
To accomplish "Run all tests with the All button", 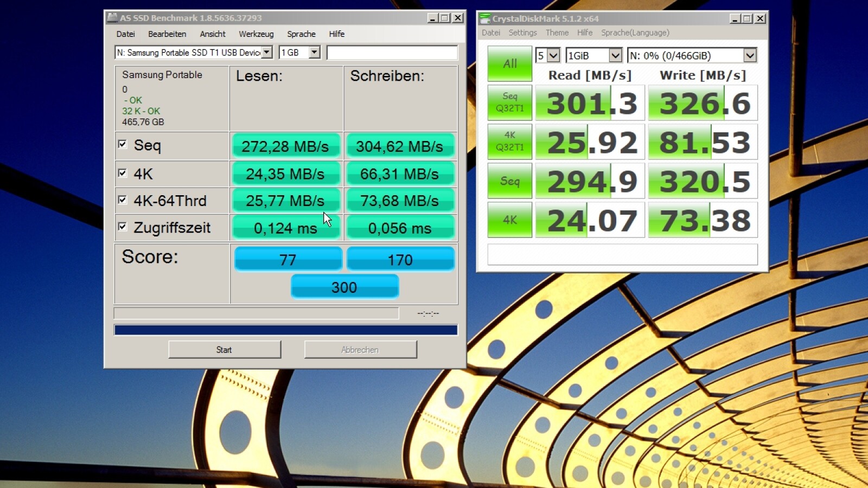I will (509, 63).
